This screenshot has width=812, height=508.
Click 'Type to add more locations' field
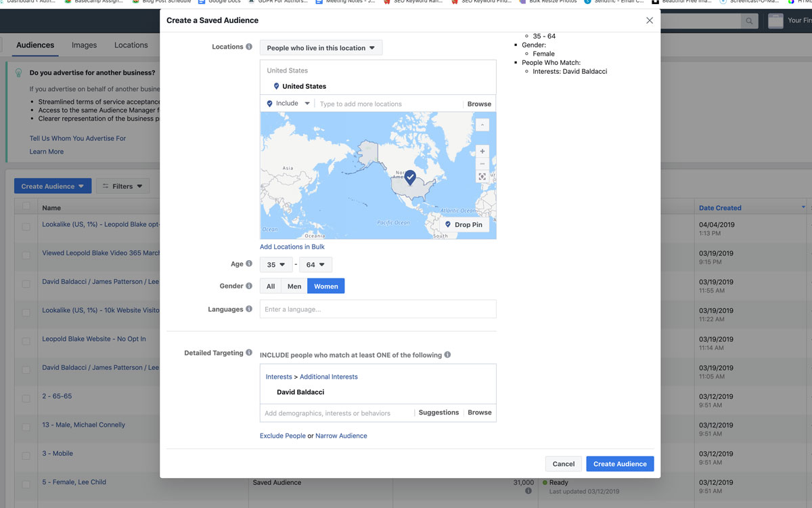click(x=390, y=104)
